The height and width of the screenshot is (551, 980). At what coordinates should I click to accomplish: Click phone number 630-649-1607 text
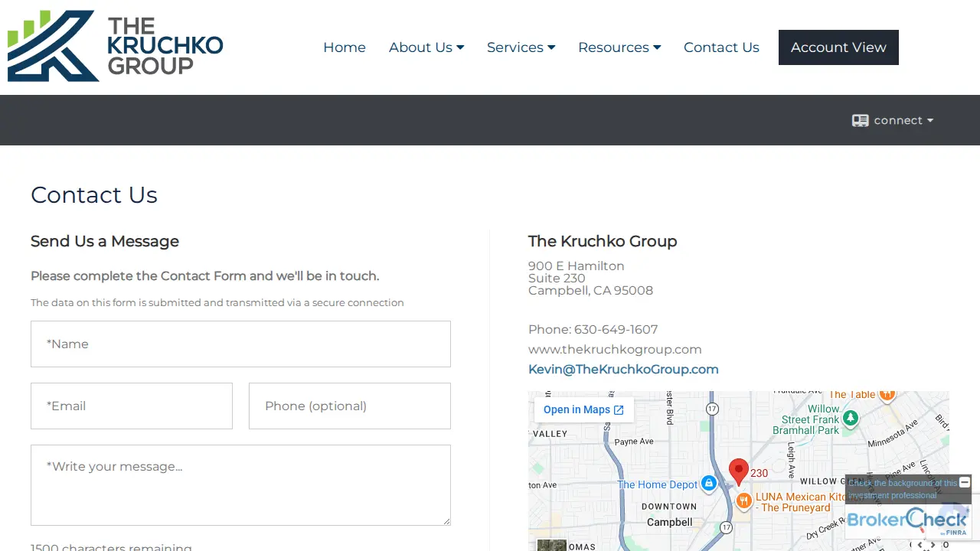[x=616, y=330]
